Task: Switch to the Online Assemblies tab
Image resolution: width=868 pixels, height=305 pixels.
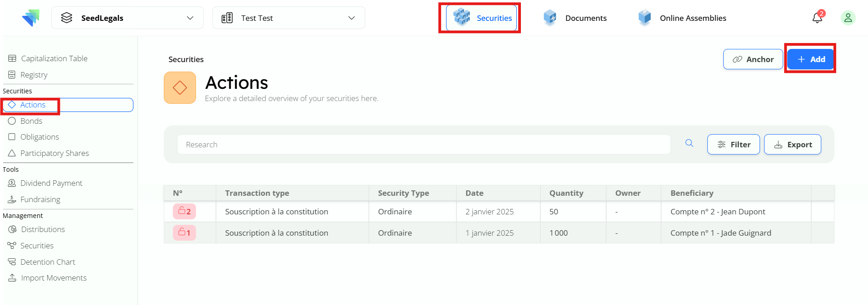Action: pos(682,18)
